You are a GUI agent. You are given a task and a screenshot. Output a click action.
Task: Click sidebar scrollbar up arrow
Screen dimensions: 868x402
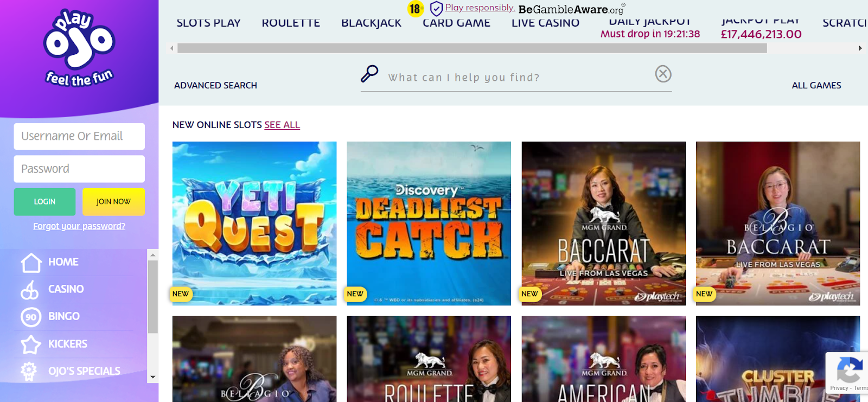tap(153, 254)
